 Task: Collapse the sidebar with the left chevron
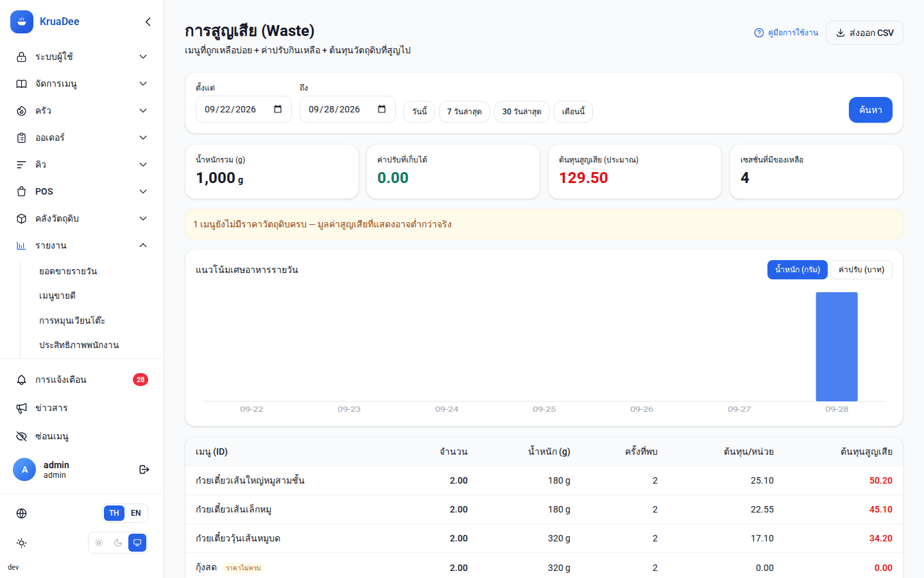[148, 22]
